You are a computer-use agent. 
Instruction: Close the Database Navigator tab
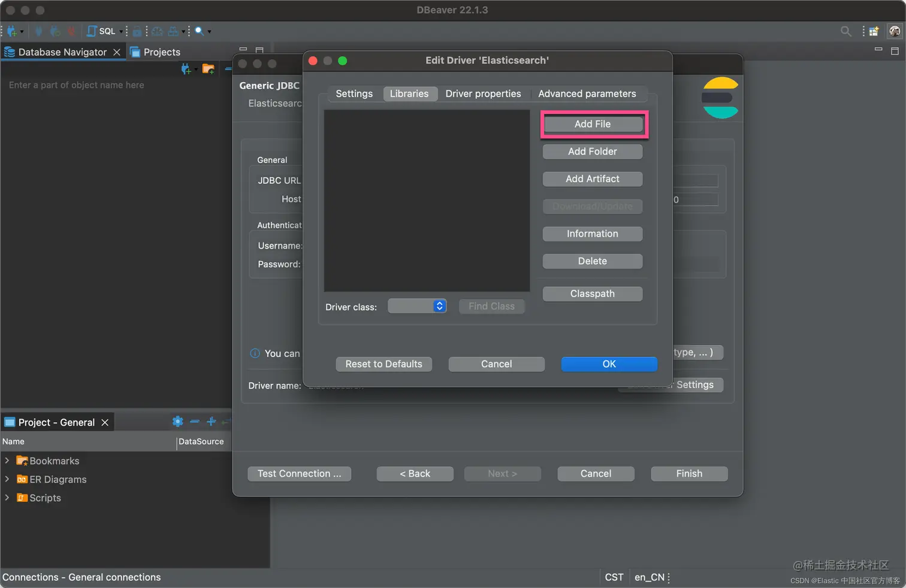(117, 52)
